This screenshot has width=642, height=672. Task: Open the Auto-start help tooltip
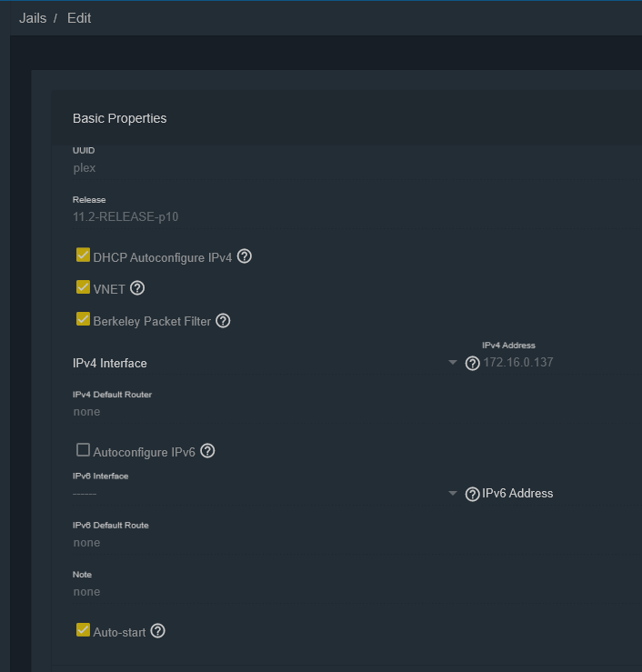coord(157,631)
